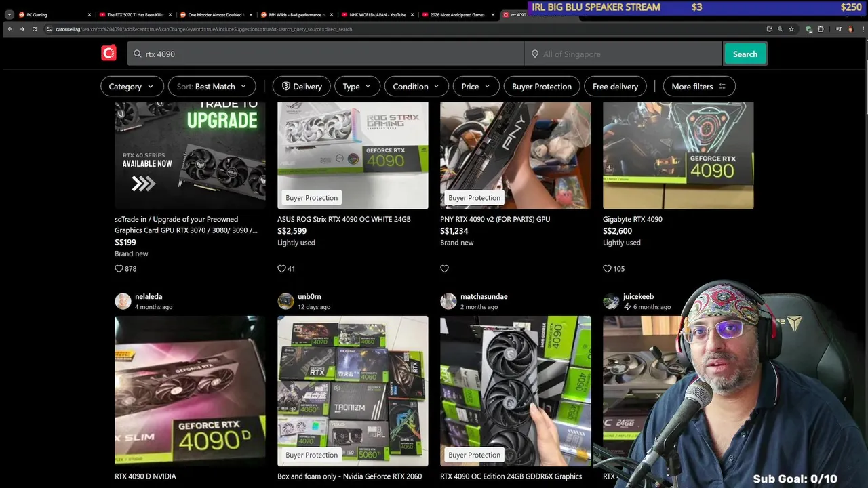868x488 pixels.
Task: Open the PNY RTX 4090 v2 (FOR PARTS) listing title
Action: 495,219
